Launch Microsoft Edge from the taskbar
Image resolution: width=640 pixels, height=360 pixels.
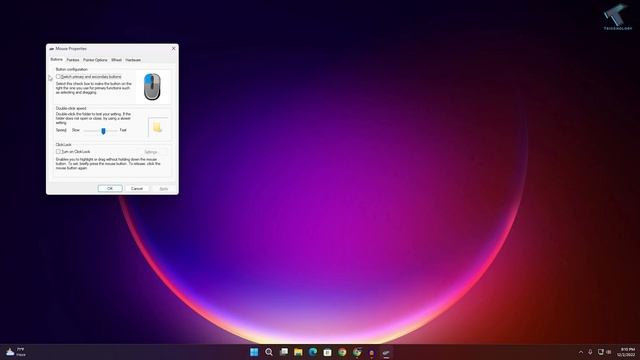coord(313,352)
